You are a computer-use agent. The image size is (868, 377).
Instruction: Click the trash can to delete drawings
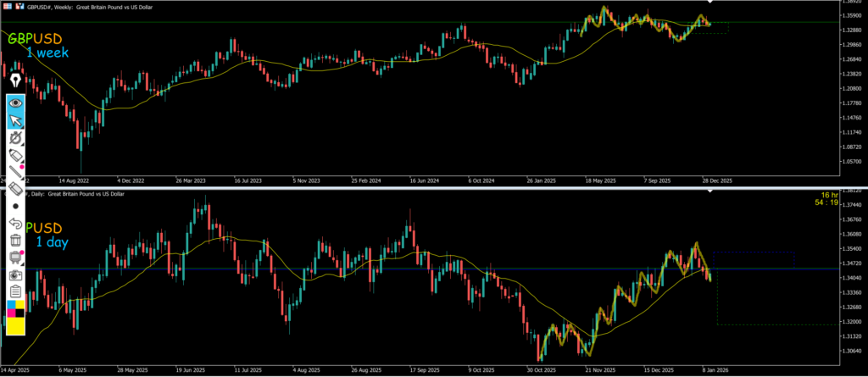pyautogui.click(x=15, y=240)
